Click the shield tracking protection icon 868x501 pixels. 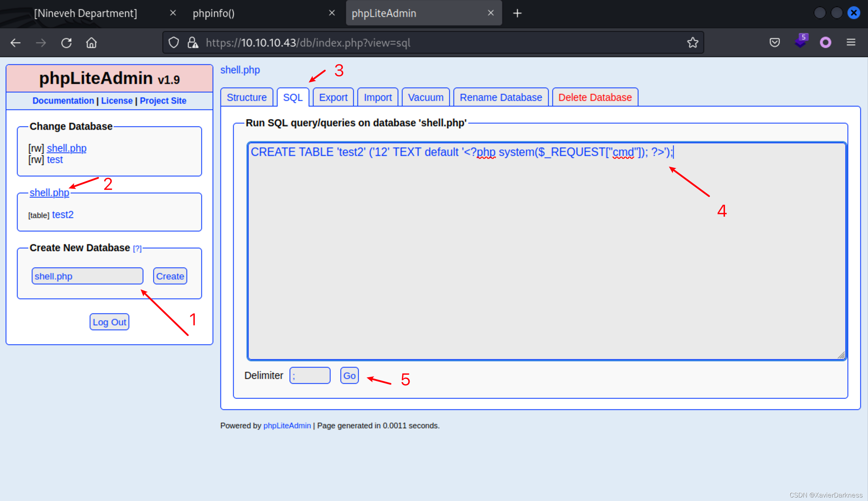point(173,43)
